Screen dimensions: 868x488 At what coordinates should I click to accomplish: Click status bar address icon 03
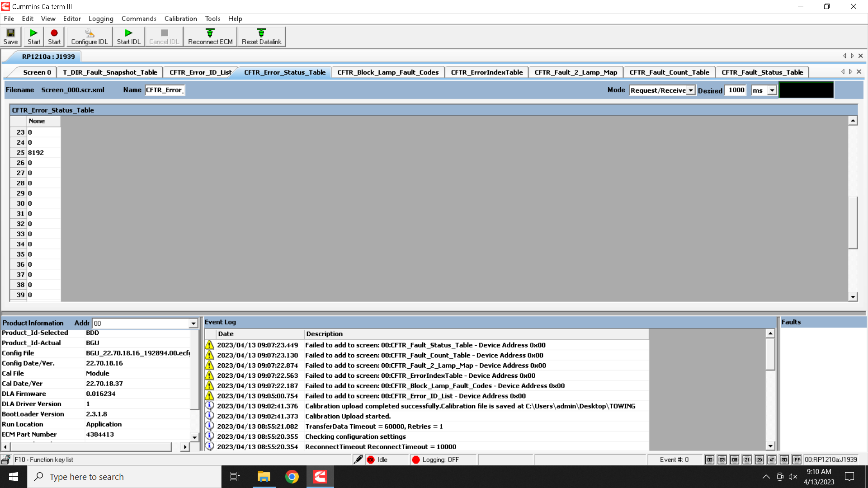(x=722, y=460)
